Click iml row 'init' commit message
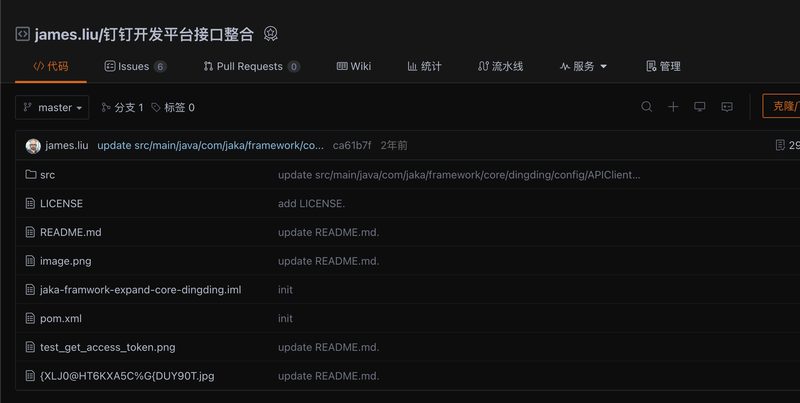Screen dimensions: 800x403 click(285, 290)
